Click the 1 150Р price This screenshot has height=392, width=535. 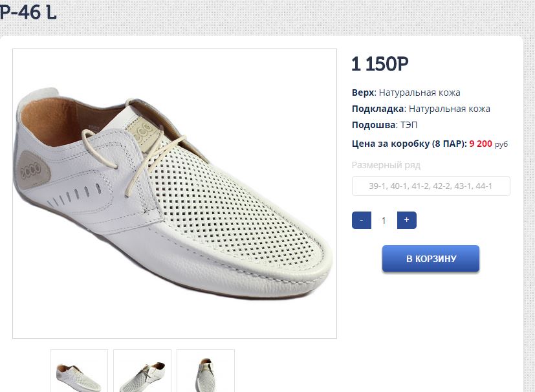click(x=380, y=65)
